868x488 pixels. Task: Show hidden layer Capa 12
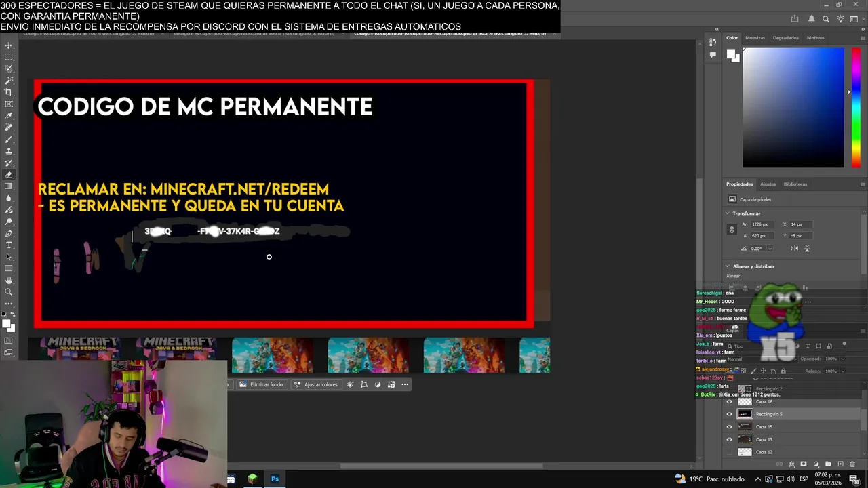click(x=730, y=452)
